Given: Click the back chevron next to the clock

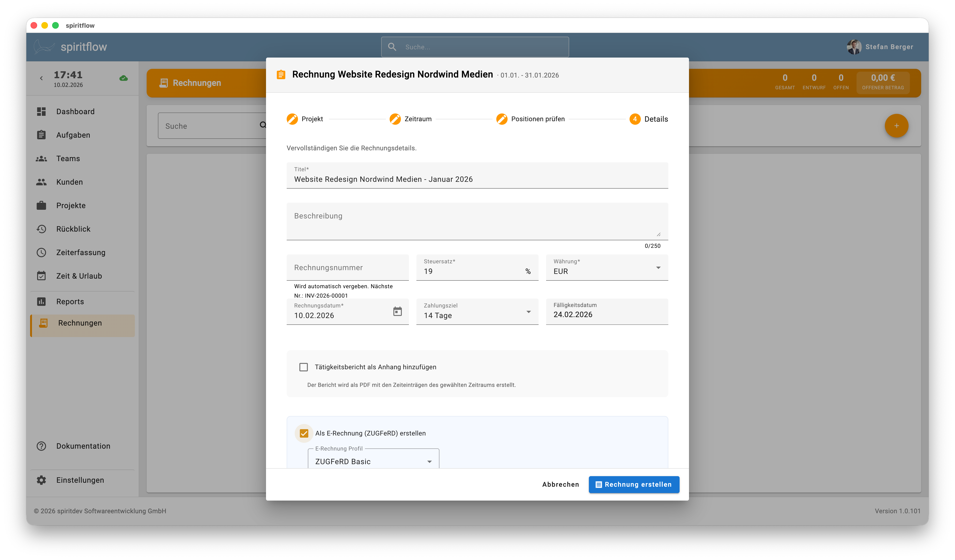Looking at the screenshot, I should (x=41, y=78).
